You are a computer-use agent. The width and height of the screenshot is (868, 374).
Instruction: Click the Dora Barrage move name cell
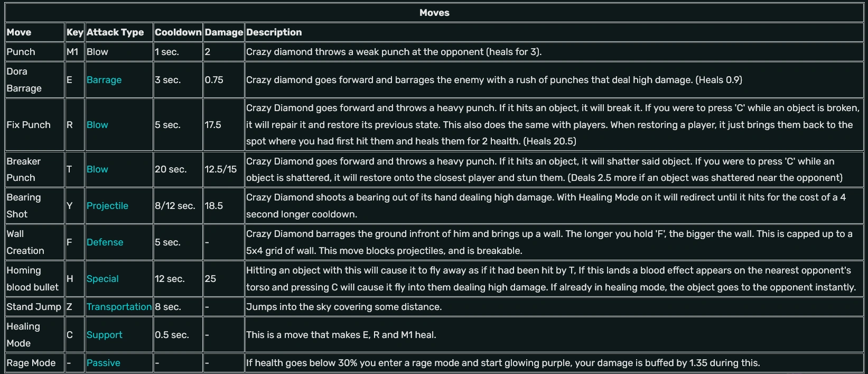click(x=24, y=80)
